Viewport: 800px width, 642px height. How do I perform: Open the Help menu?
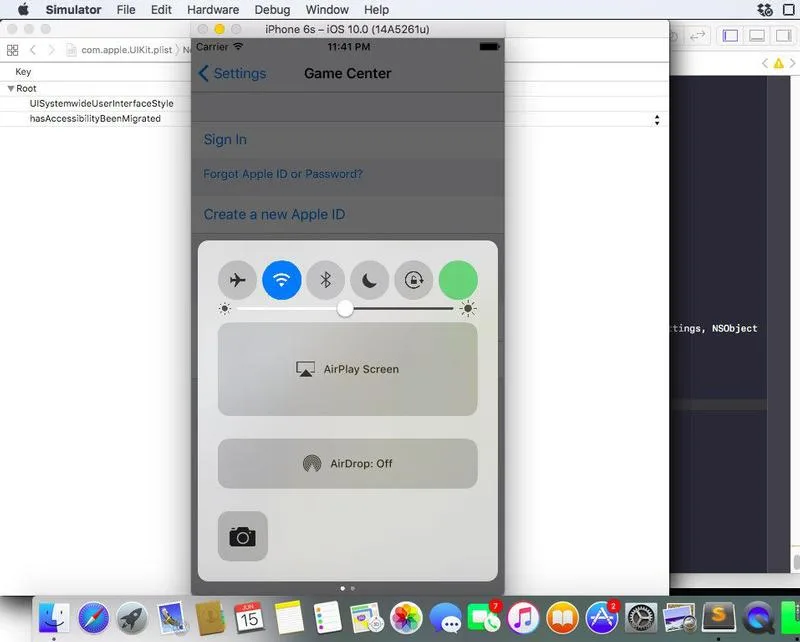click(x=376, y=10)
